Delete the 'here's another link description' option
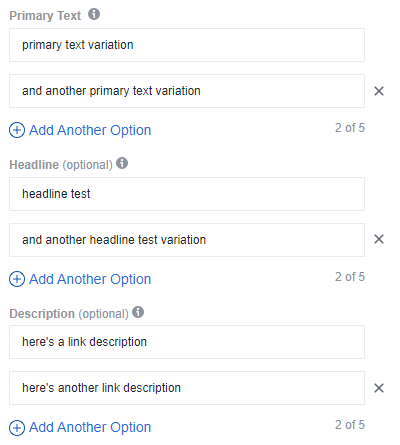400x445 pixels. point(379,388)
